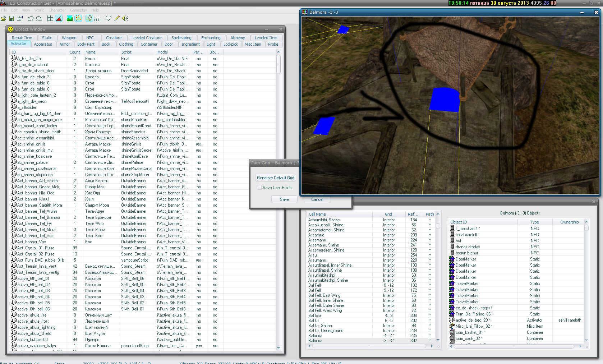603x364 pixels.
Task: Select the Bal Ur, Underground cell row
Action: click(326, 331)
